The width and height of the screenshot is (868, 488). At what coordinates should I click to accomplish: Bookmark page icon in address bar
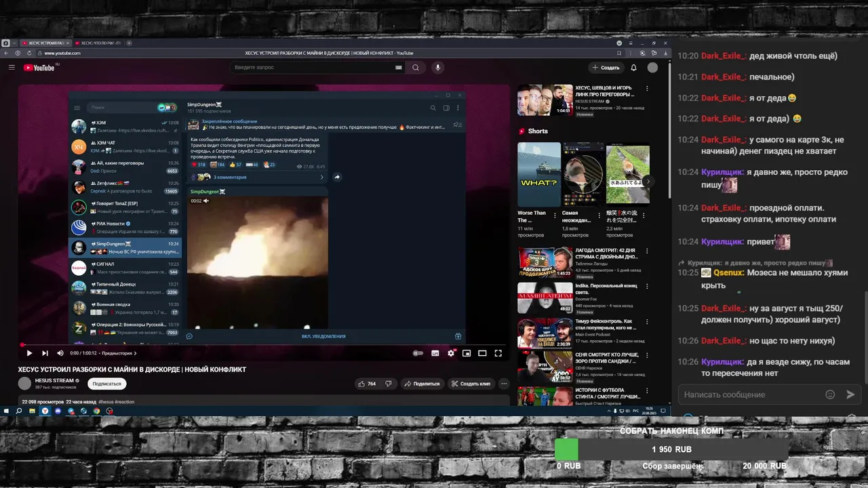618,53
